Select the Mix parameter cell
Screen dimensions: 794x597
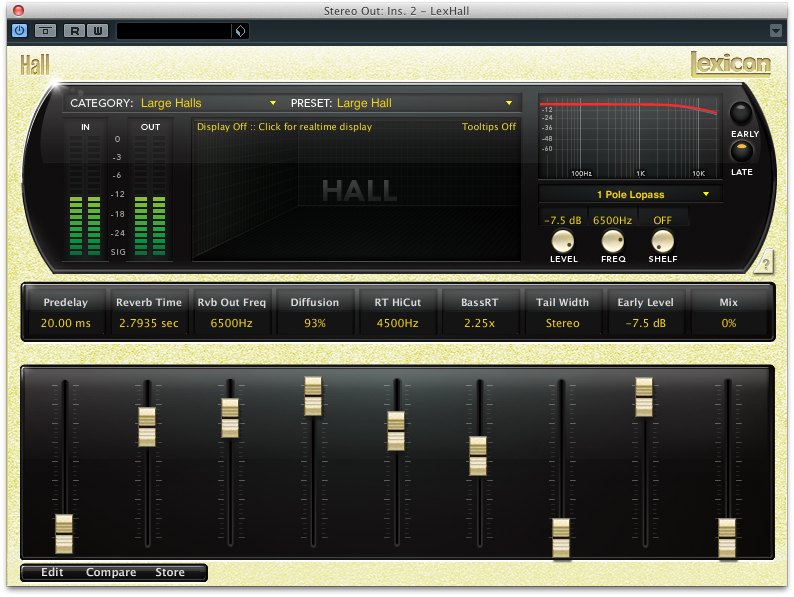729,312
